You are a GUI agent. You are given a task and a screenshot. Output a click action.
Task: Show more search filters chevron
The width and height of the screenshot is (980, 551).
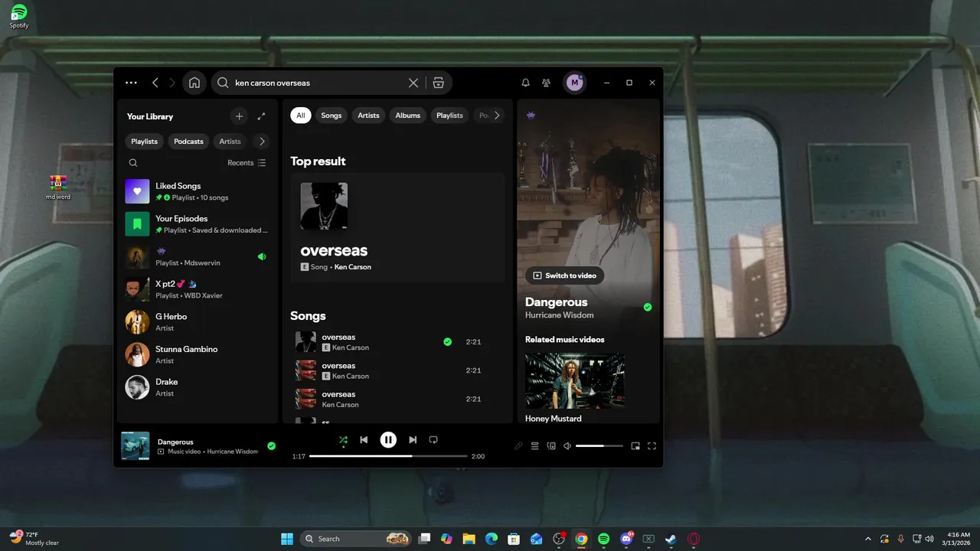(496, 116)
